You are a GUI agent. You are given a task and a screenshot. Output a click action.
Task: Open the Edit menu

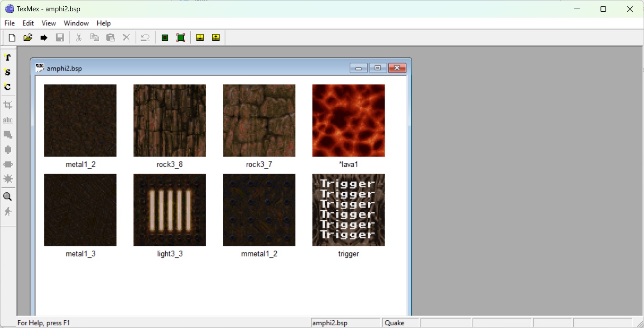(x=28, y=23)
